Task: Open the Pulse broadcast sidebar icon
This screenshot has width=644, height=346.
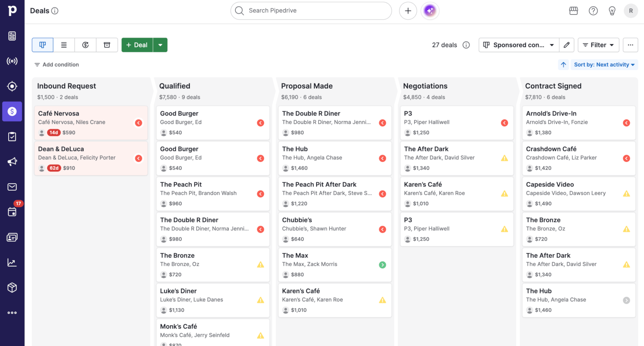Action: pyautogui.click(x=12, y=61)
